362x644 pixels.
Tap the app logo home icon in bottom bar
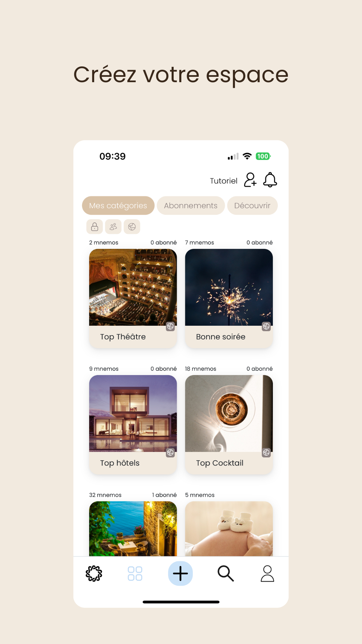coord(94,574)
